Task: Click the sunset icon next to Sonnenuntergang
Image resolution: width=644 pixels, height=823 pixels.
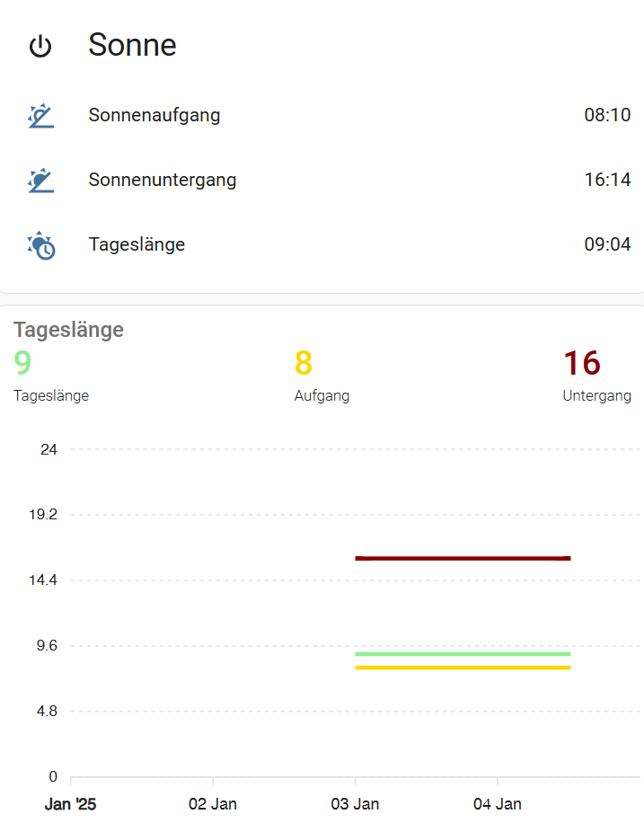Action: point(40,181)
